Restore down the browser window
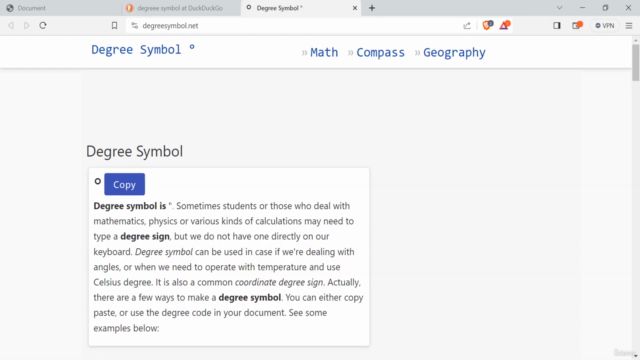The image size is (640, 360). (605, 8)
